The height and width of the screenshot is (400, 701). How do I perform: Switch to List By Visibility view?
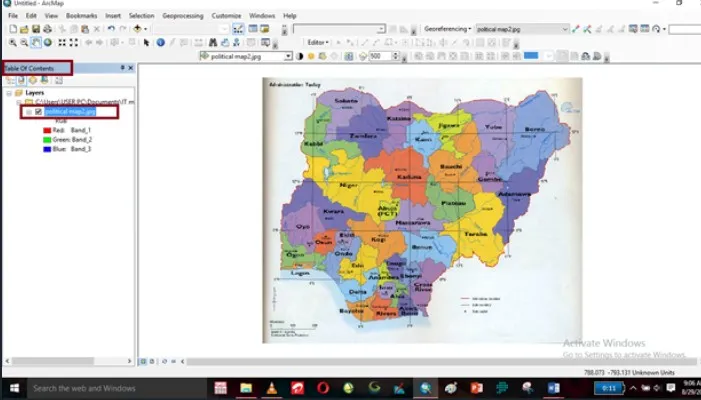(x=33, y=80)
